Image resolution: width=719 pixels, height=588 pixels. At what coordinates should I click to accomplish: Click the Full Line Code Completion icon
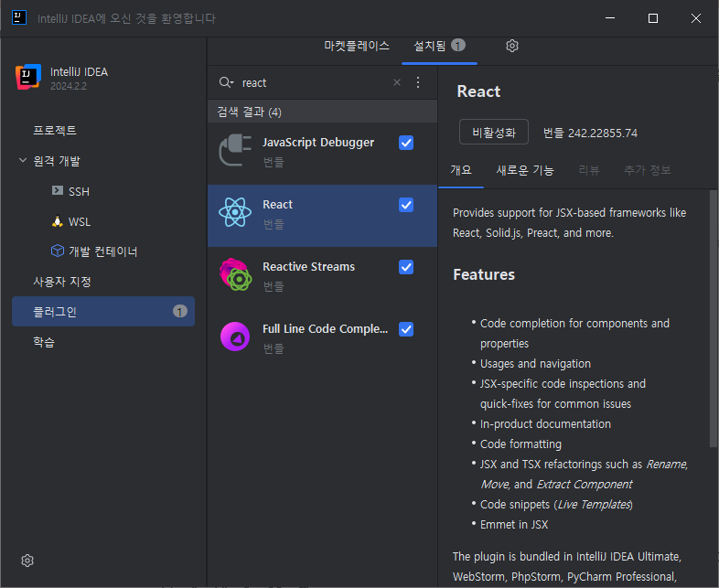pyautogui.click(x=235, y=337)
